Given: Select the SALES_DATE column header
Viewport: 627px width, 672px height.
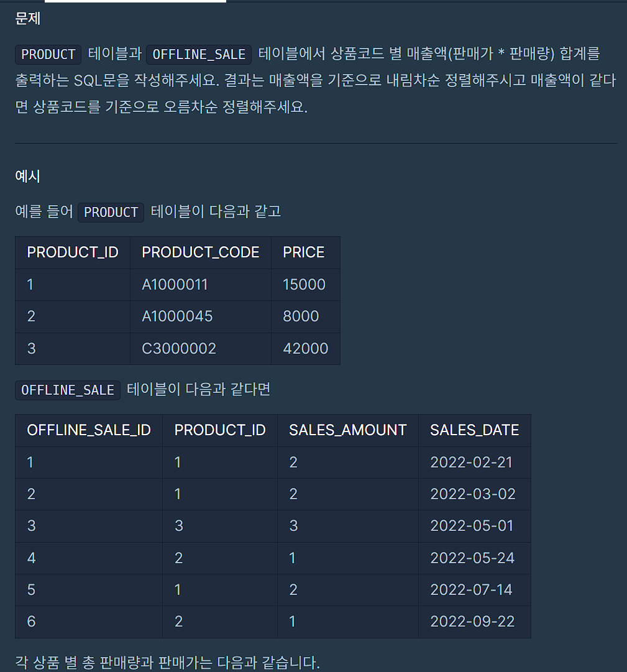Looking at the screenshot, I should coord(475,430).
